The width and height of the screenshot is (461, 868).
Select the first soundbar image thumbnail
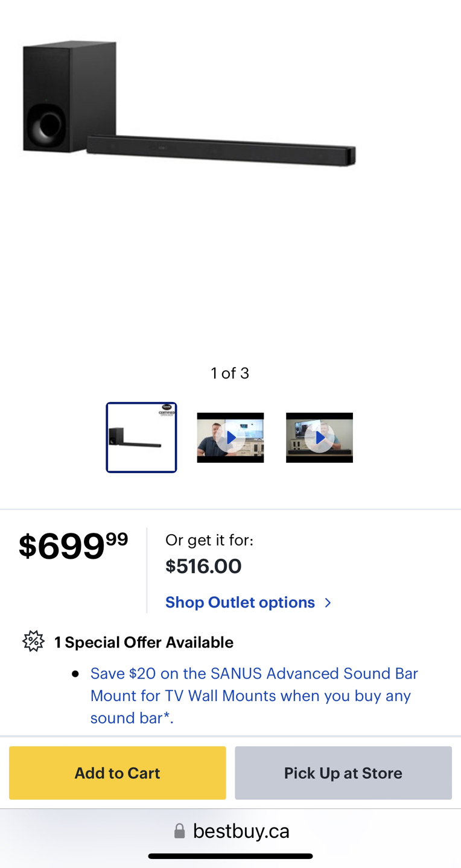click(x=141, y=438)
